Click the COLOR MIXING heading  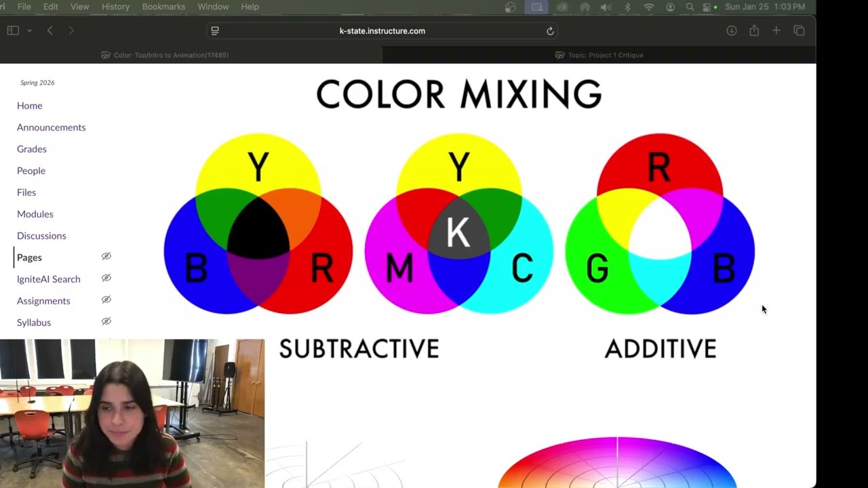[459, 94]
